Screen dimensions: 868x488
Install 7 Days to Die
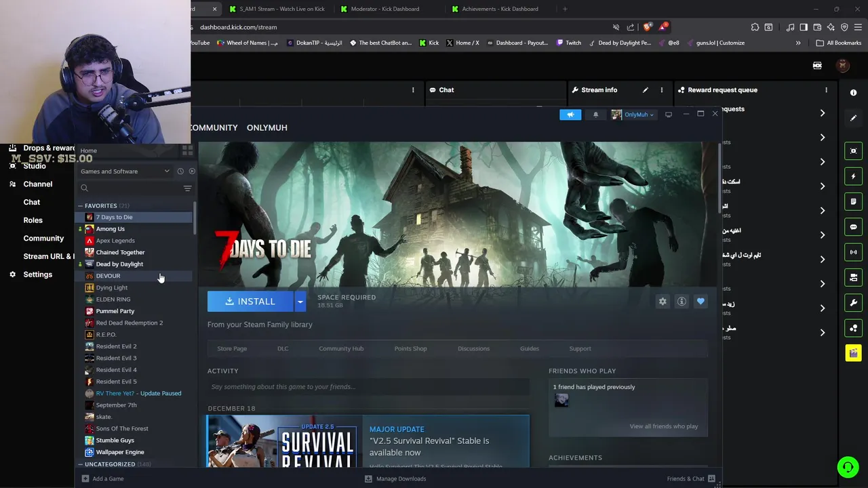point(250,302)
